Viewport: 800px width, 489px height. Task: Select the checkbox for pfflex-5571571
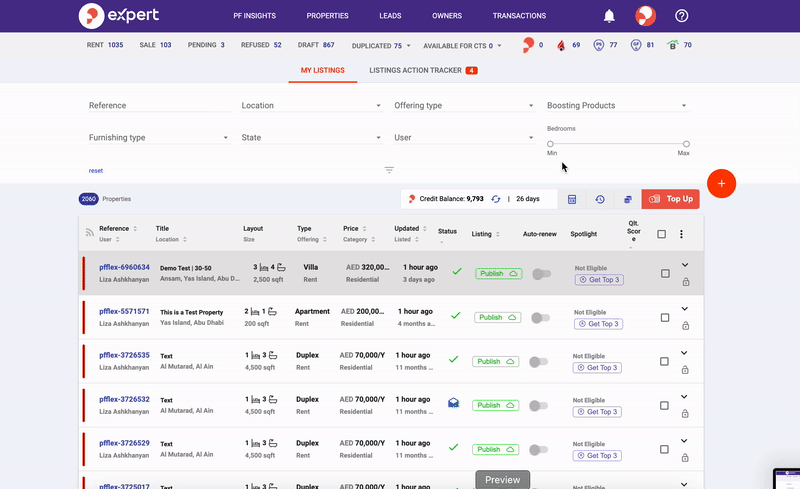(x=665, y=317)
